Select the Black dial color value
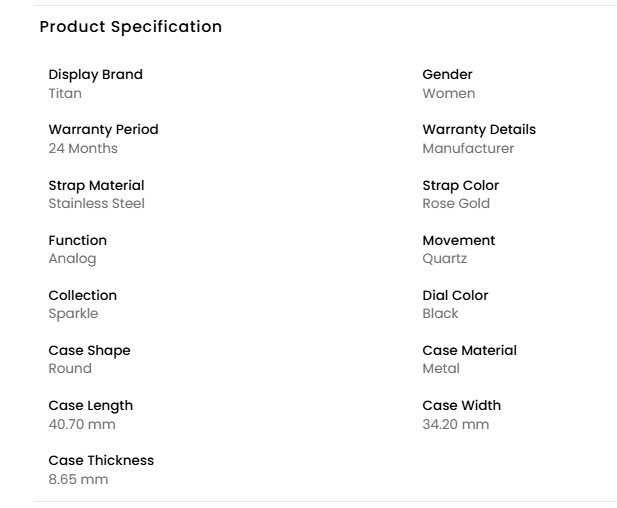617x508 pixels. pos(440,313)
